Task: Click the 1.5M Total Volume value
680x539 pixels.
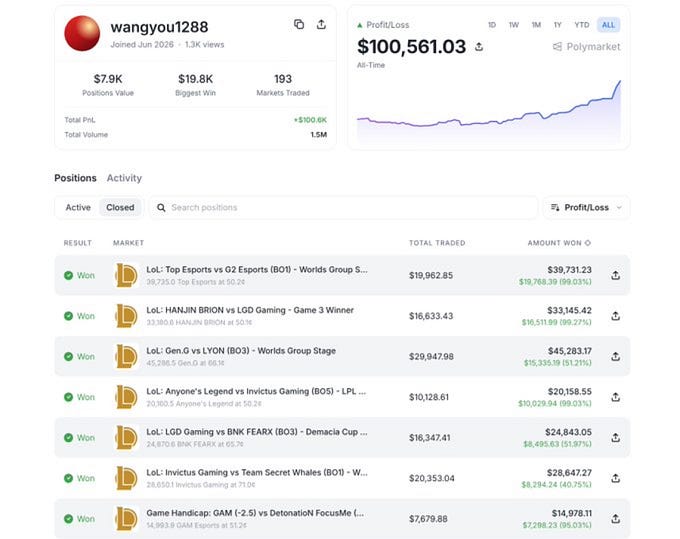Action: 319,134
